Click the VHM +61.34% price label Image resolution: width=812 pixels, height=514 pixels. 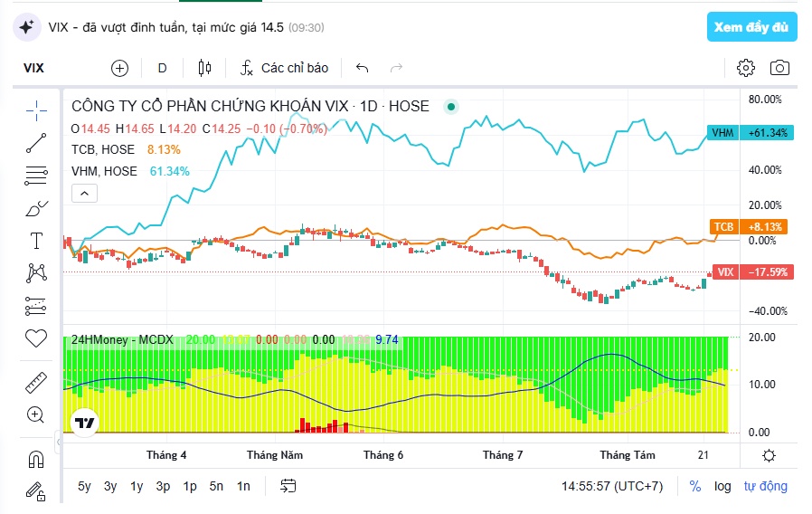pyautogui.click(x=750, y=133)
